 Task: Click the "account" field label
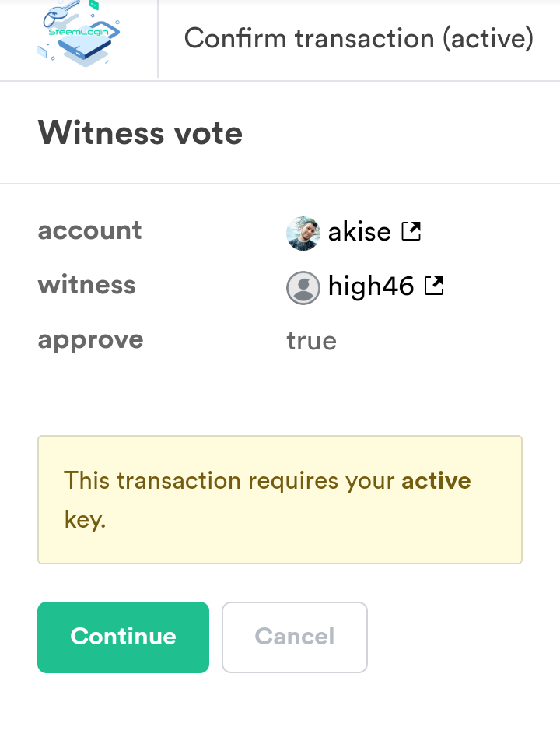pyautogui.click(x=89, y=230)
